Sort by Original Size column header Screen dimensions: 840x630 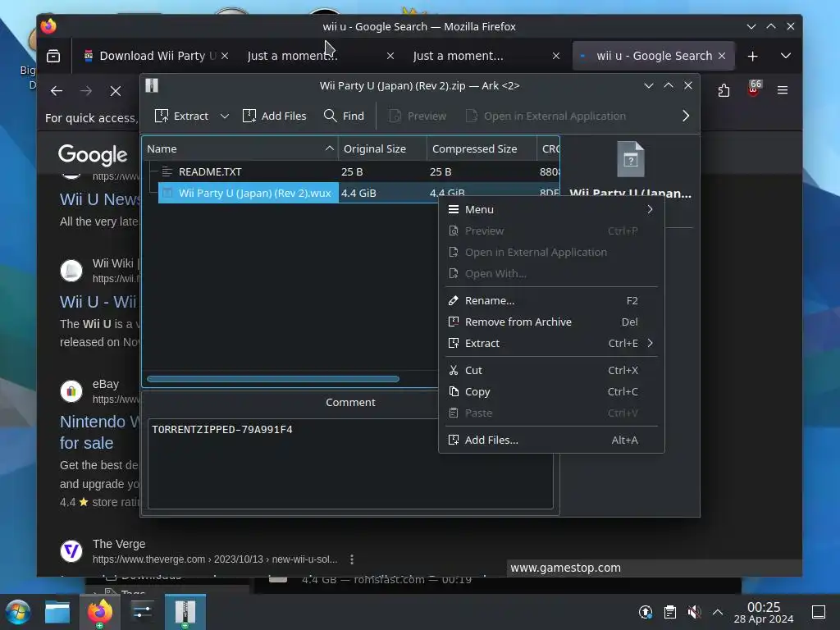point(382,149)
